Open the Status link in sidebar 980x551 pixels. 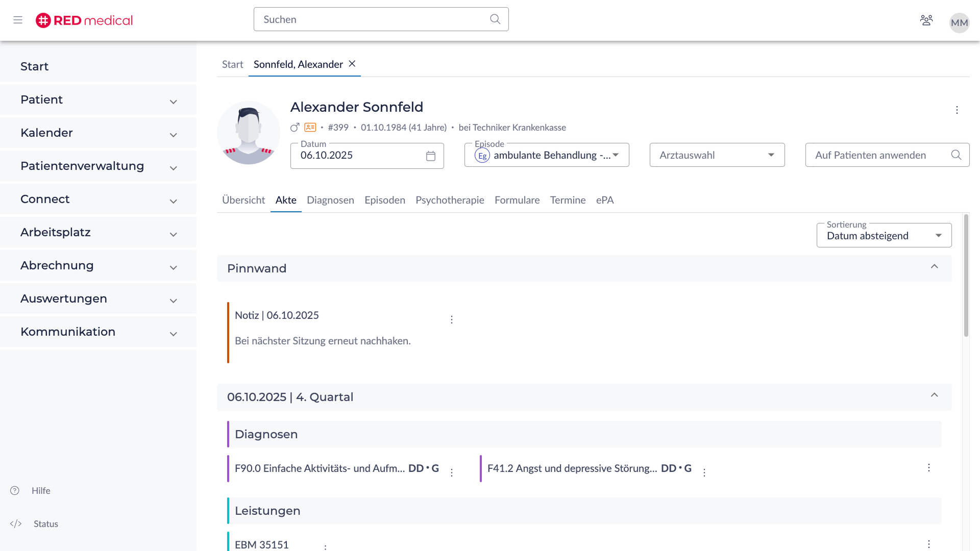click(45, 523)
